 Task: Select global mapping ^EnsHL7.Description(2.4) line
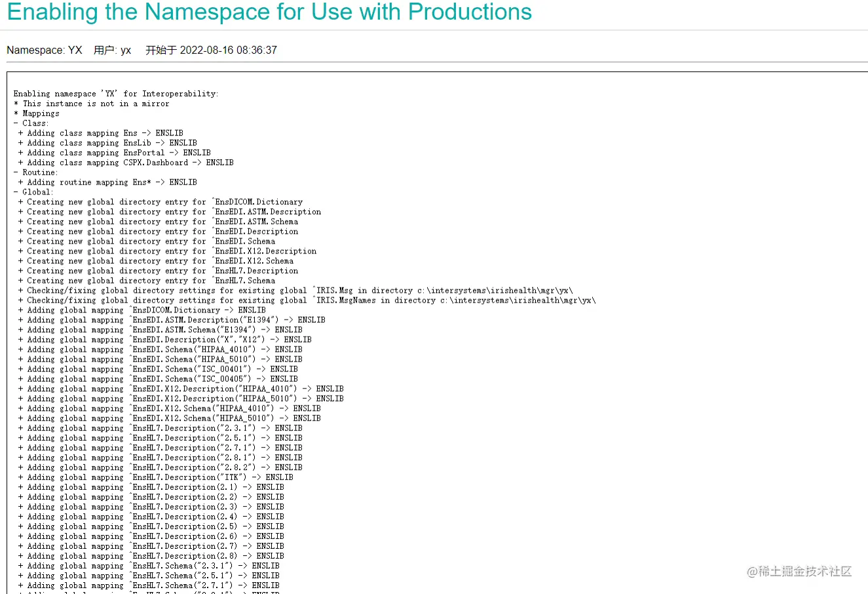tap(151, 516)
